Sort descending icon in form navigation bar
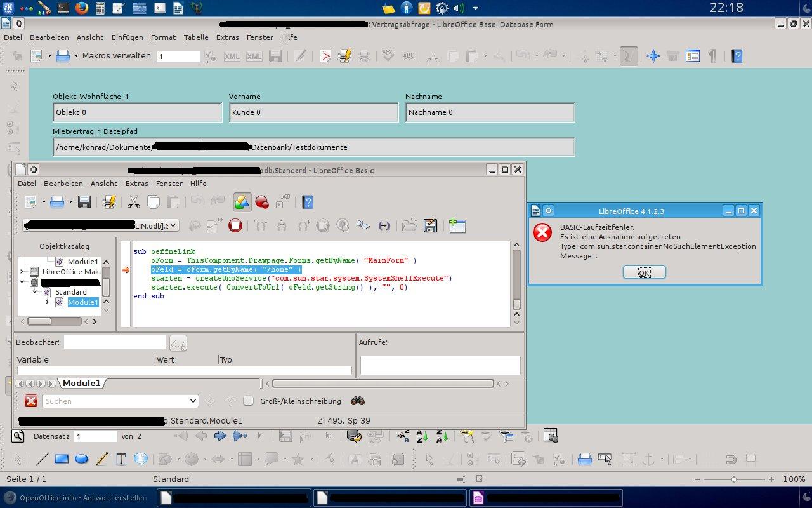Screen dimensions: 812x508 (x=442, y=436)
